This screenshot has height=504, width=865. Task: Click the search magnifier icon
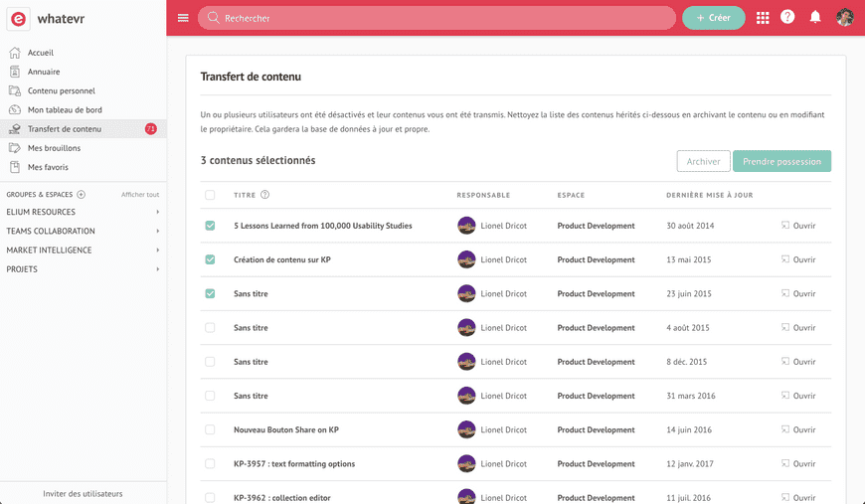pos(214,18)
